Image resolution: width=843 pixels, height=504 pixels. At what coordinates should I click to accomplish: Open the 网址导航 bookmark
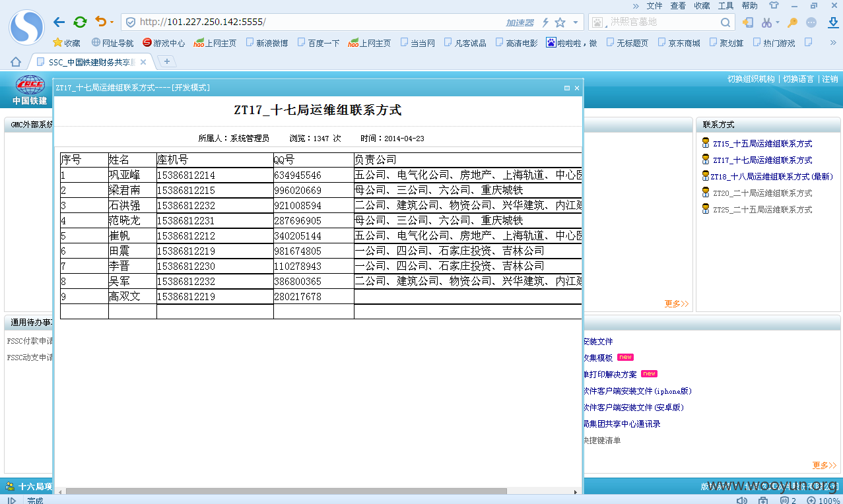[112, 43]
